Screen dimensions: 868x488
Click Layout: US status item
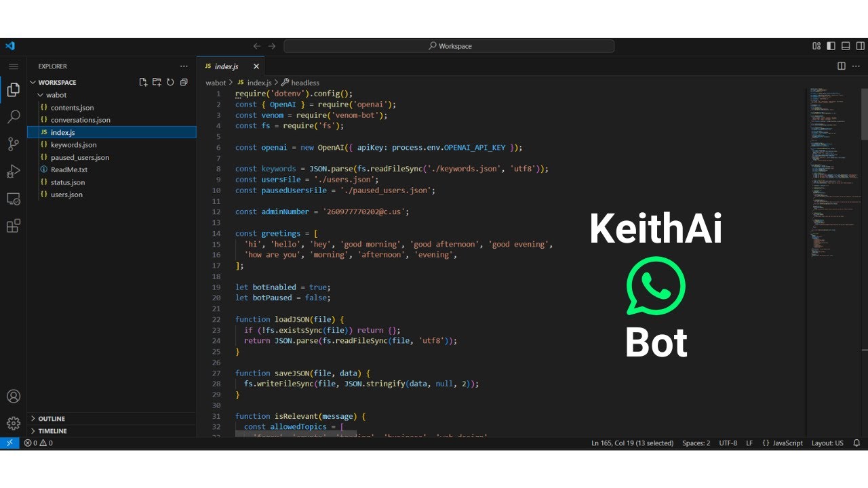[x=827, y=443]
